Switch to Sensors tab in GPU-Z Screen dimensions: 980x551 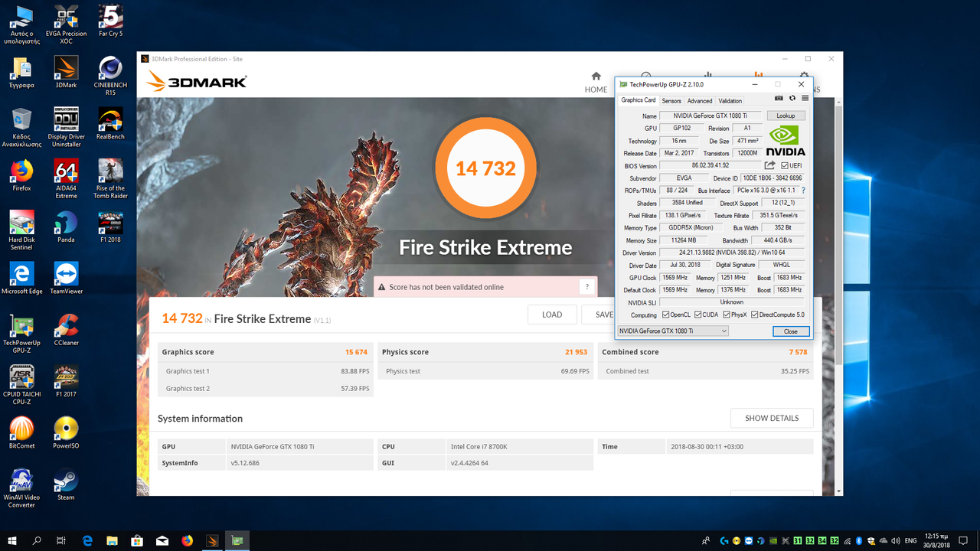pos(671,101)
